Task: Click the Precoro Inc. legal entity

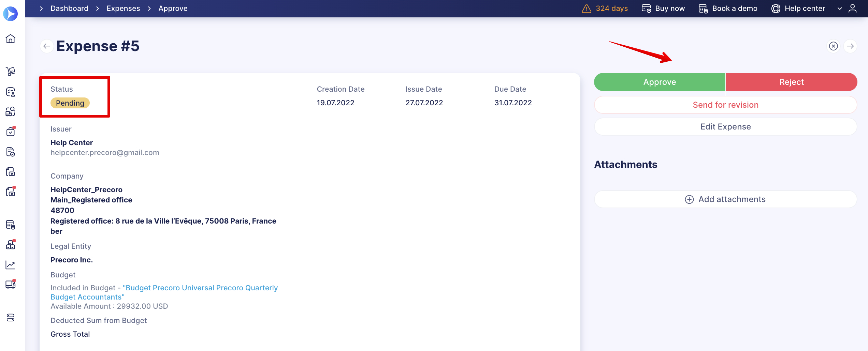Action: [x=72, y=260]
